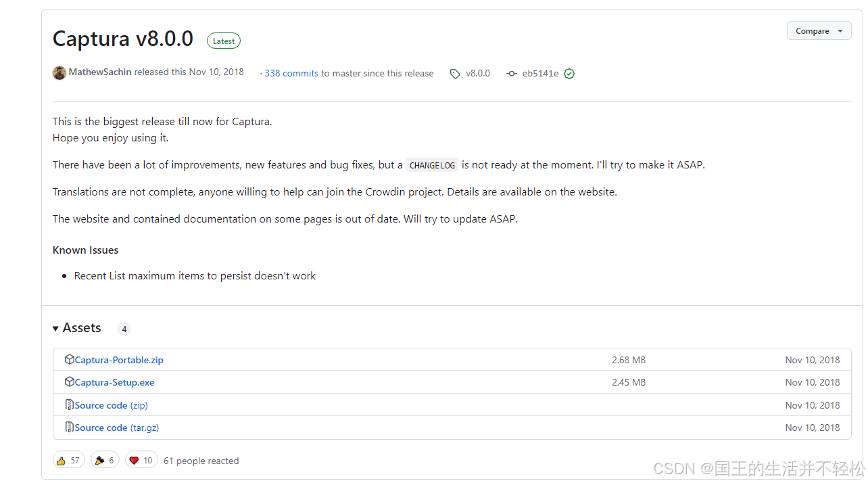This screenshot has height=483, width=868.
Task: Download Source code (tar.gz)
Action: [x=117, y=428]
